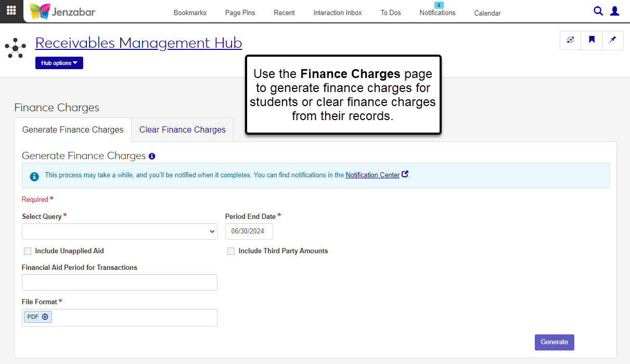Click the Finance Charges section heading
Image resolution: width=630 pixels, height=364 pixels.
tap(57, 108)
